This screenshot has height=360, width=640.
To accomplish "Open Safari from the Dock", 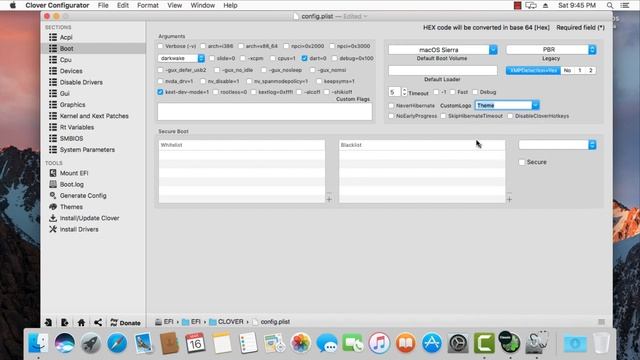I will (117, 343).
